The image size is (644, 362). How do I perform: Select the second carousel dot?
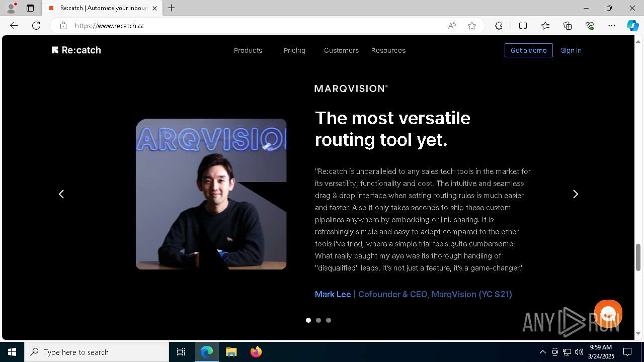tap(318, 320)
